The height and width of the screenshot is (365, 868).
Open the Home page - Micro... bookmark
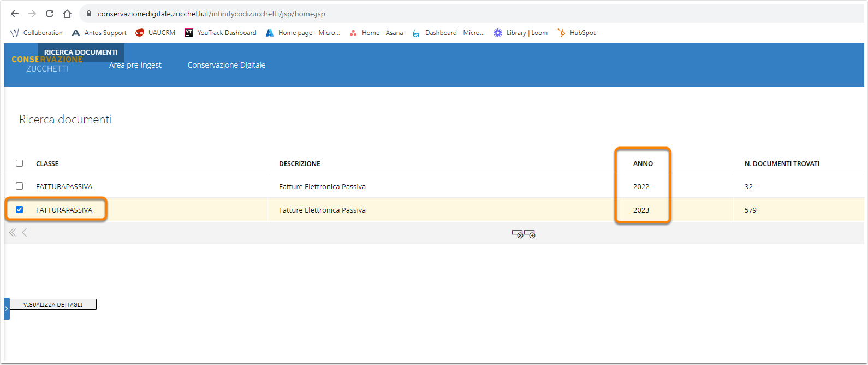tap(303, 33)
